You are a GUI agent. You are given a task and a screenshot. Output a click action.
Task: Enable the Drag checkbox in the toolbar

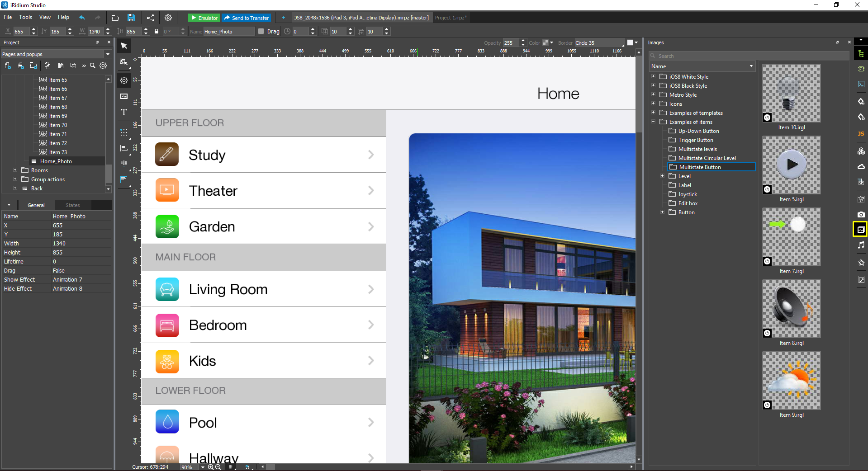(261, 31)
